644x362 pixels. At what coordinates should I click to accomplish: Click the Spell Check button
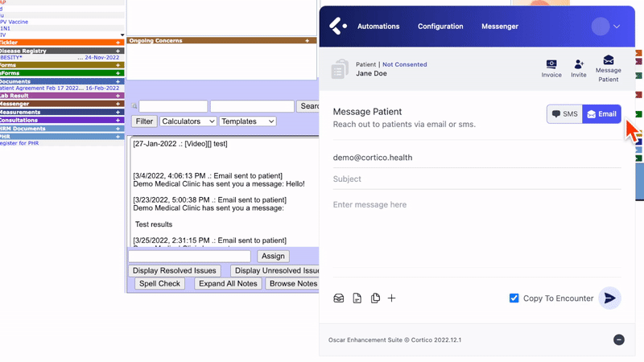[x=159, y=284]
